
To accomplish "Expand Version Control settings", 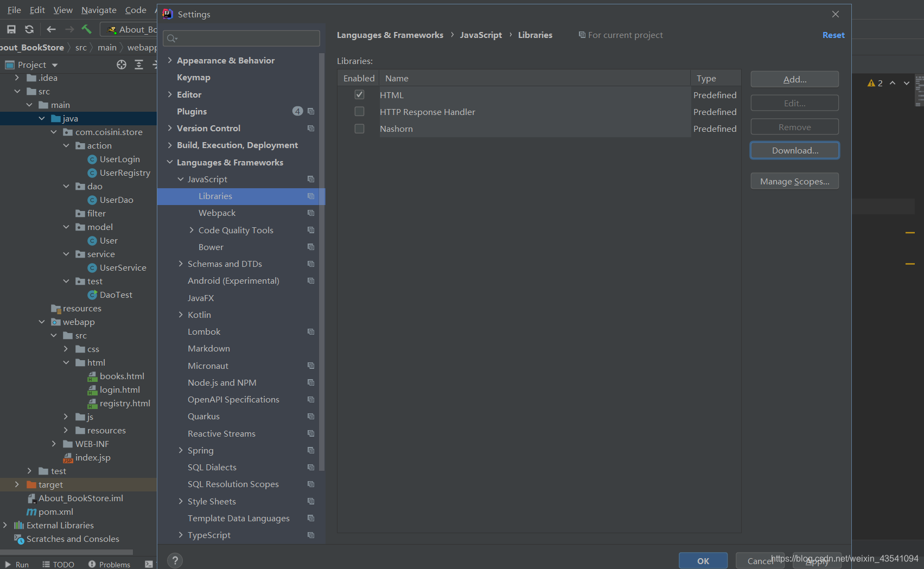I will click(170, 128).
